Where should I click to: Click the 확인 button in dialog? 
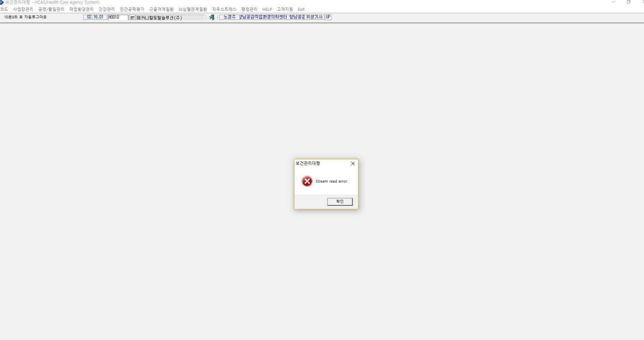tap(340, 202)
